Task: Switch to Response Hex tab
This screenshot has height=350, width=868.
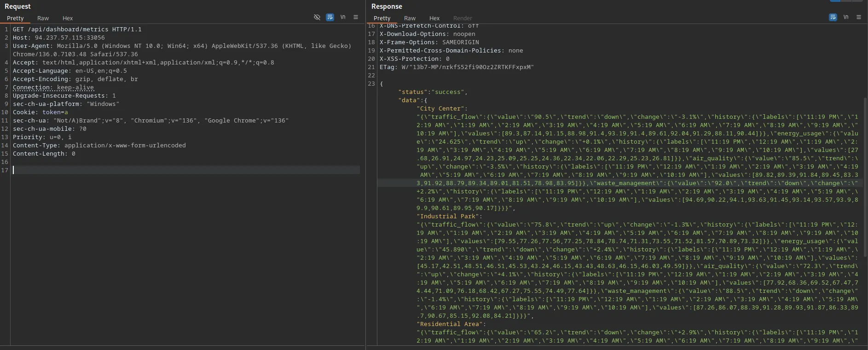Action: 434,18
